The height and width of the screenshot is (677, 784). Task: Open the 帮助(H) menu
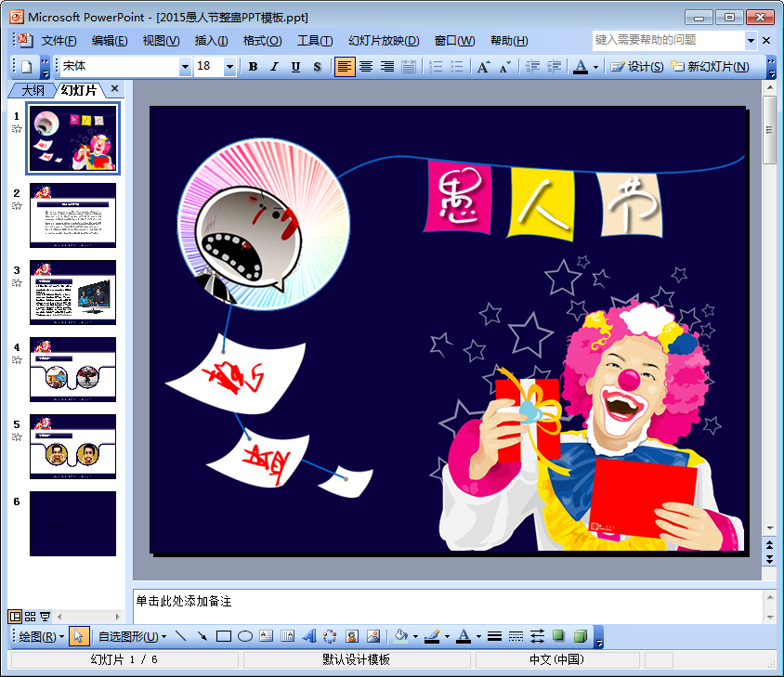click(509, 41)
